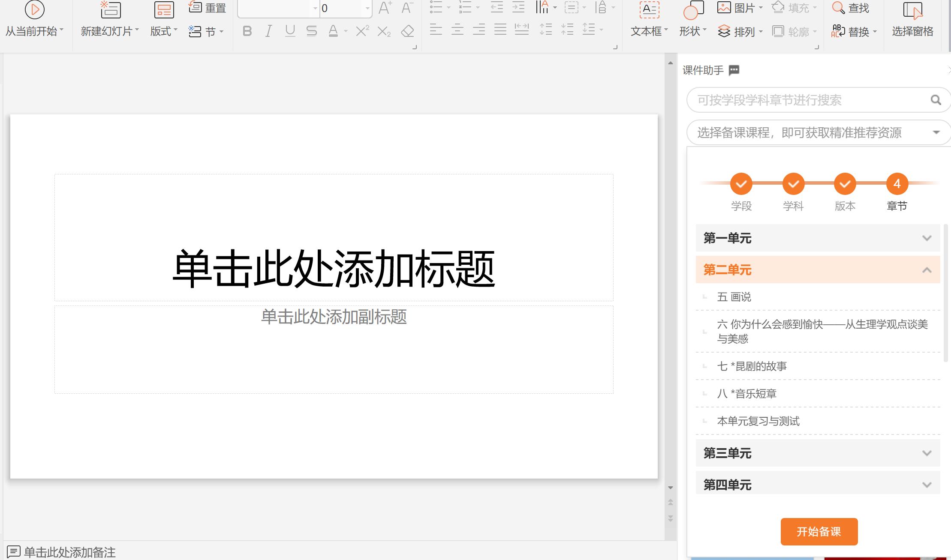
Task: Toggle italic formatting
Action: click(x=268, y=31)
